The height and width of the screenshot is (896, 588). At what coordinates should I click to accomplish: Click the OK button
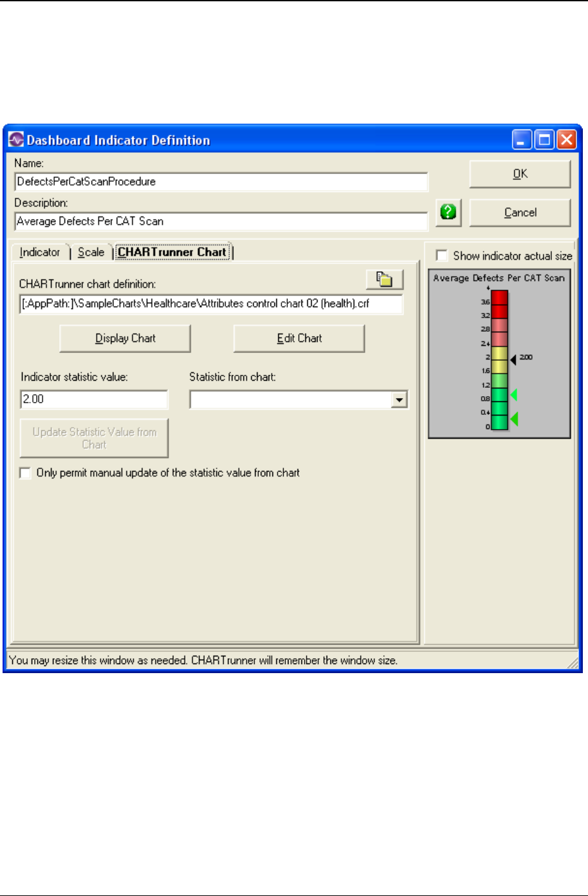(520, 174)
